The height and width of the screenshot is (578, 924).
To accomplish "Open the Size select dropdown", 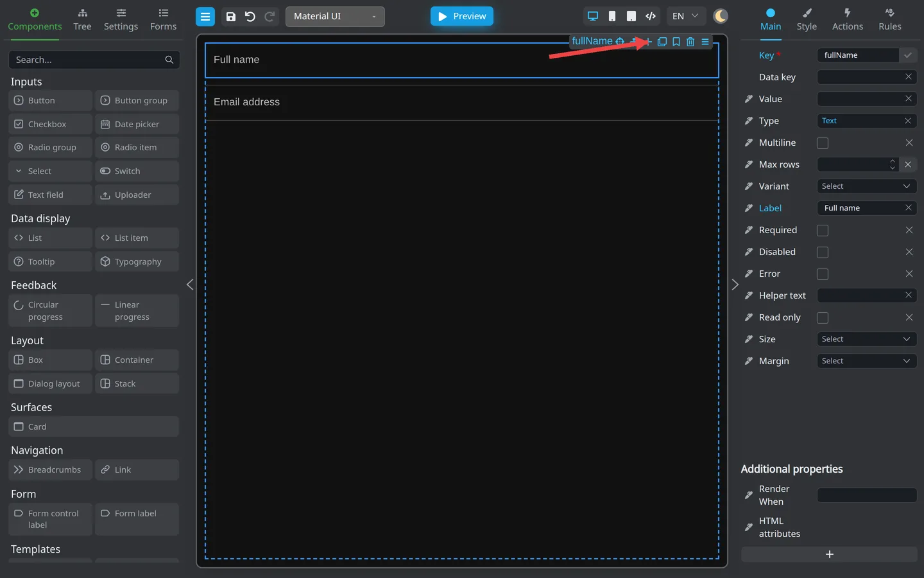I will click(x=867, y=339).
